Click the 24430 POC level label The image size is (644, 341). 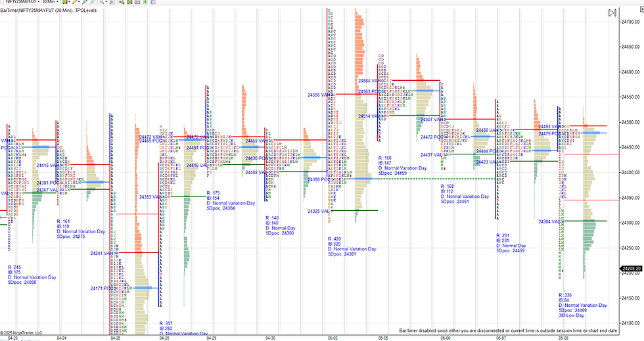(257, 158)
